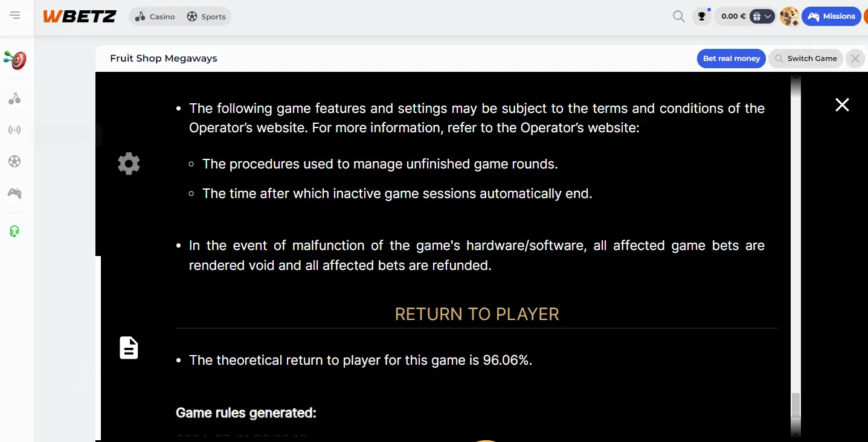Screen dimensions: 868x442
Task: Open the Missions button
Action: [832, 16]
